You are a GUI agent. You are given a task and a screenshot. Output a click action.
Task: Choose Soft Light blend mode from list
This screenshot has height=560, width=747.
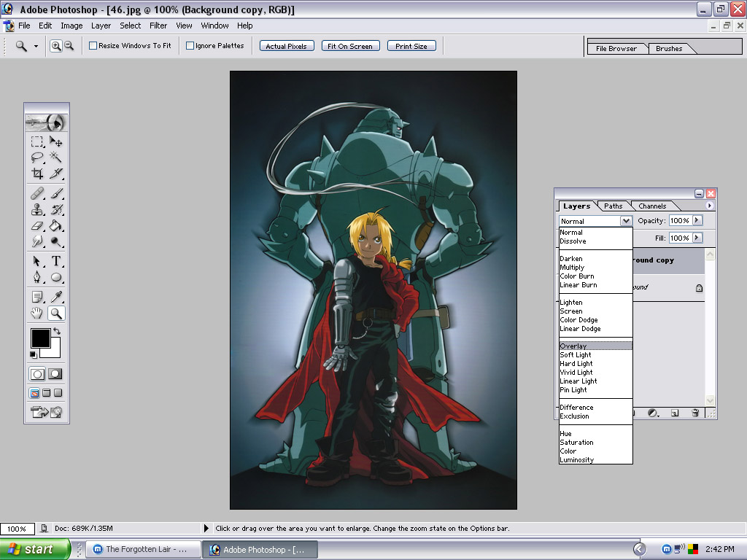(596, 355)
